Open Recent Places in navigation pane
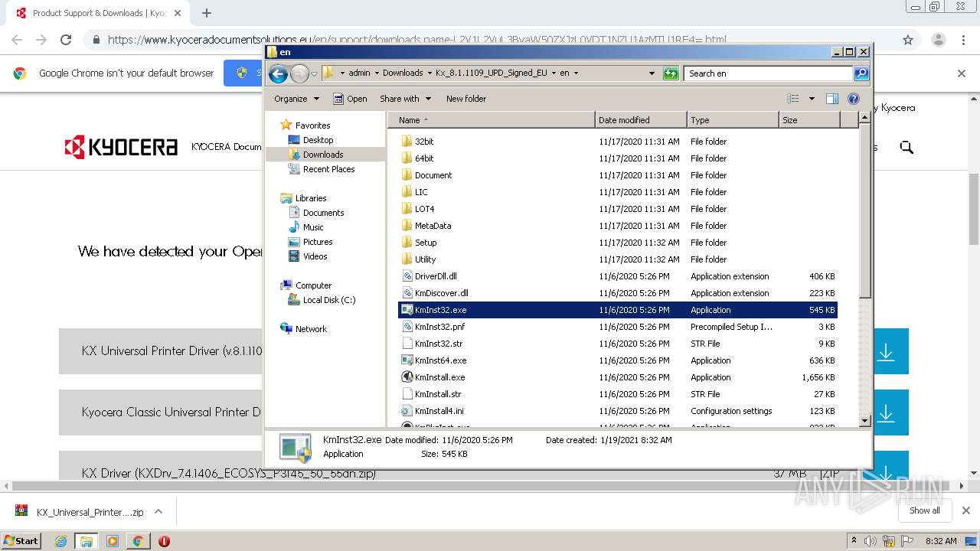Screen dimensions: 980x551 point(328,169)
